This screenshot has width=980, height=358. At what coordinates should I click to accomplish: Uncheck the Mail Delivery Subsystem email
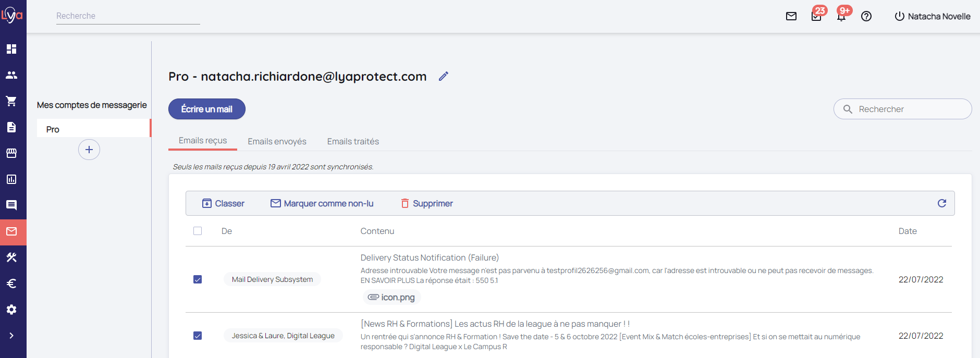pyautogui.click(x=198, y=279)
